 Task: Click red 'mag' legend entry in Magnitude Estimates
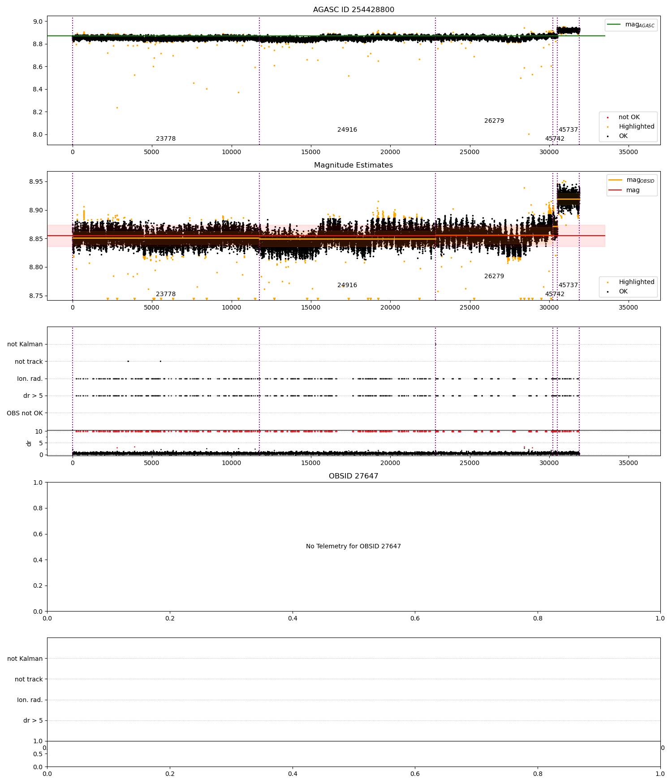[x=625, y=190]
